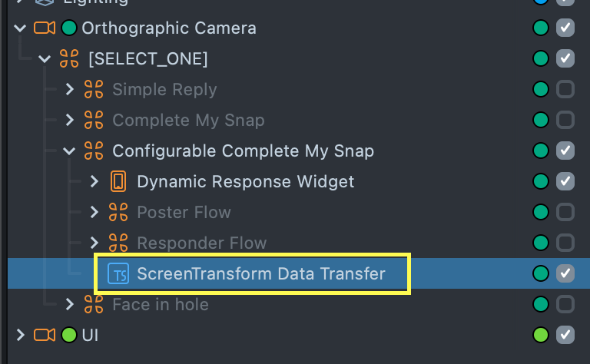Screen dimensions: 590x364
Task: Click the Simple Reply object icon
Action: (94, 90)
